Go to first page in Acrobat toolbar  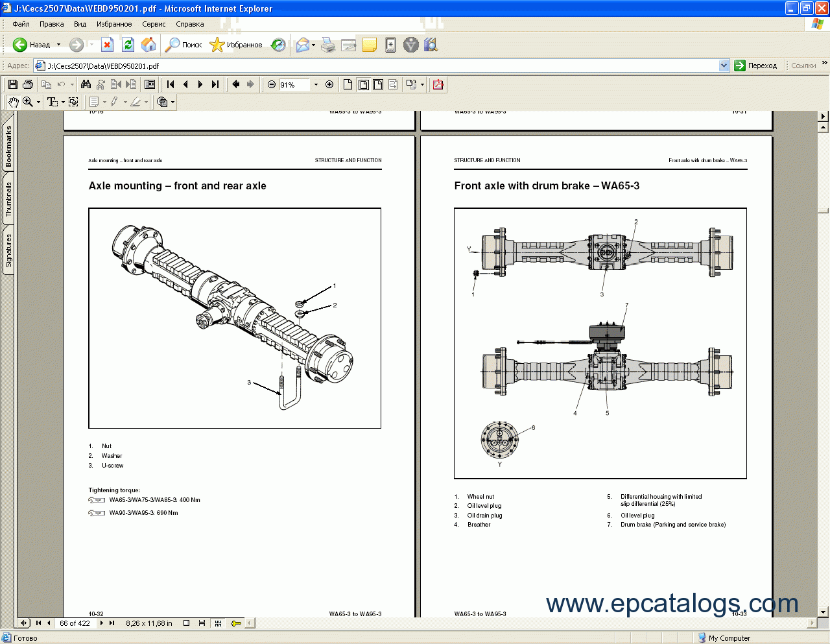[171, 84]
